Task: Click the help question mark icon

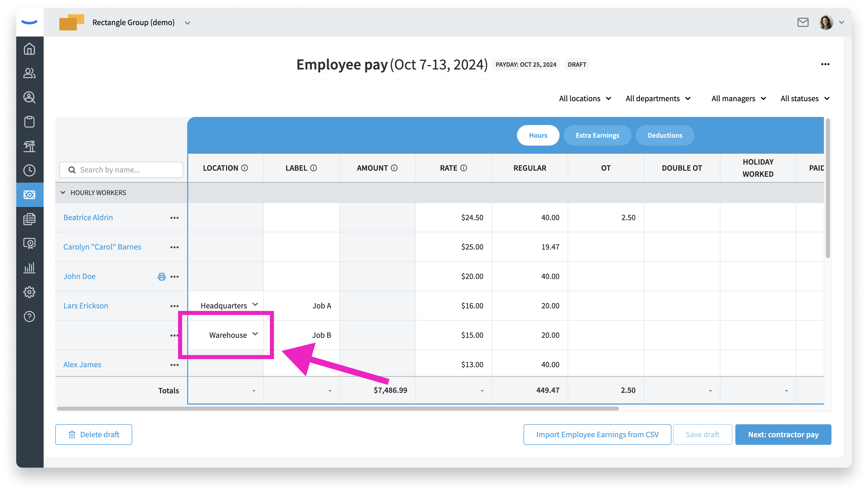Action: coord(29,316)
